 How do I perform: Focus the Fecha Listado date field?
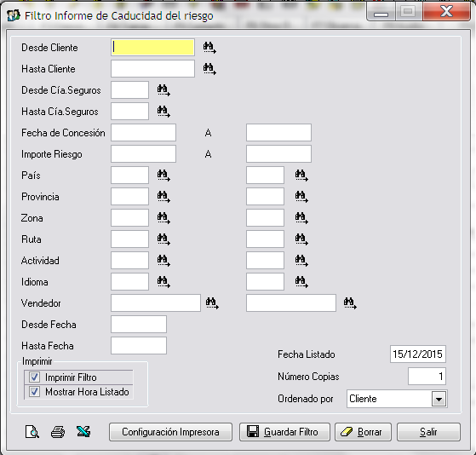[x=418, y=354]
